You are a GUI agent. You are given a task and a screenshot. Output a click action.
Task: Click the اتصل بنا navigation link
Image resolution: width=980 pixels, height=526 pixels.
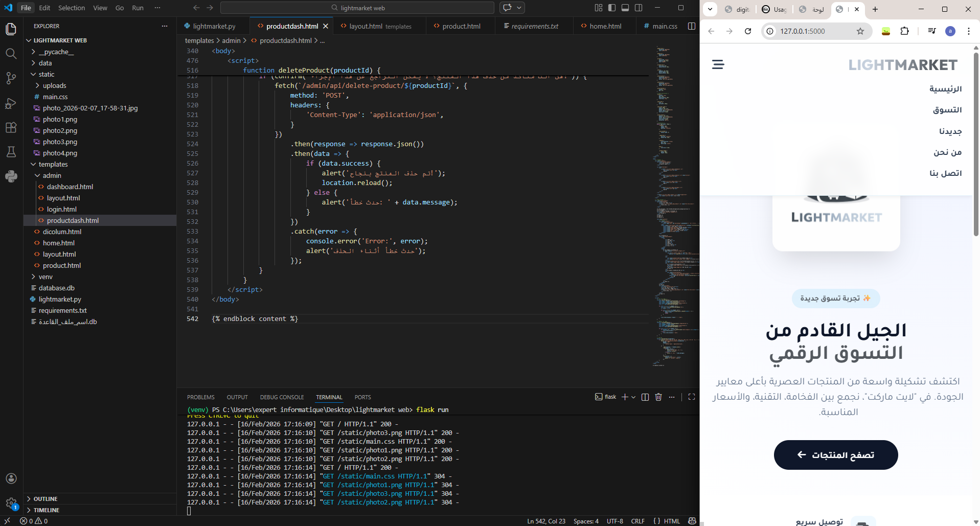pos(945,173)
